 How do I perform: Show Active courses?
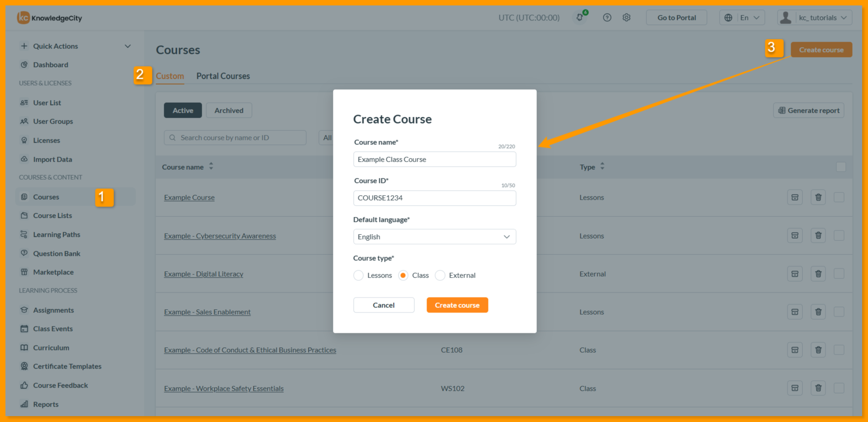tap(183, 110)
